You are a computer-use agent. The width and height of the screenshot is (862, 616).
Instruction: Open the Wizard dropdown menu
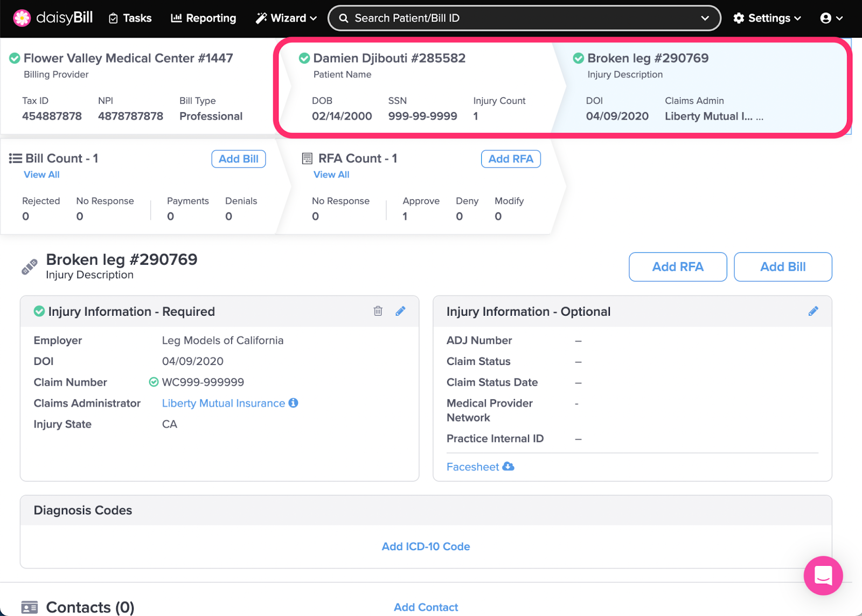pyautogui.click(x=286, y=18)
